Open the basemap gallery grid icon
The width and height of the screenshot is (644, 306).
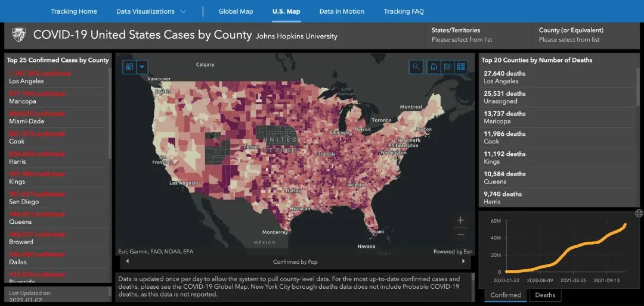tap(461, 67)
